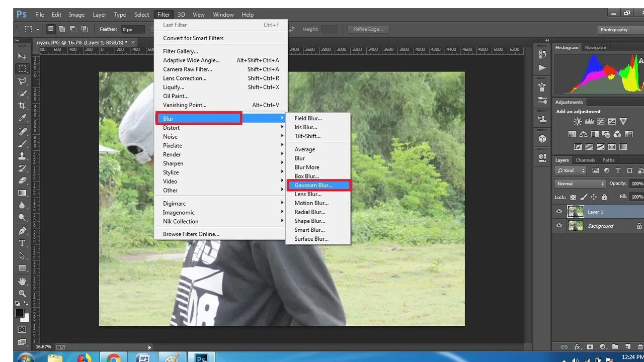Toggle lock all
The height and width of the screenshot is (362, 644).
pyautogui.click(x=604, y=197)
